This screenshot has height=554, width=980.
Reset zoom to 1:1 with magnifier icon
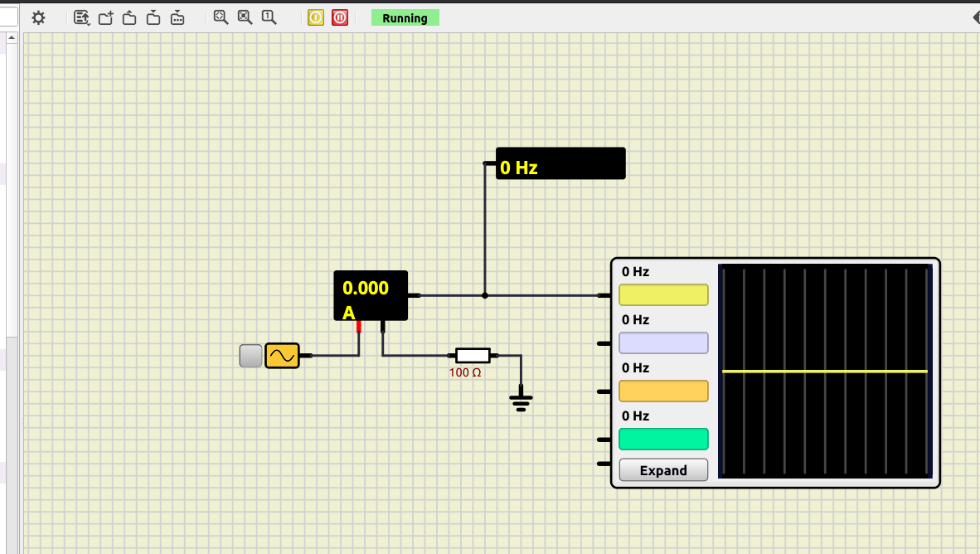(x=269, y=17)
